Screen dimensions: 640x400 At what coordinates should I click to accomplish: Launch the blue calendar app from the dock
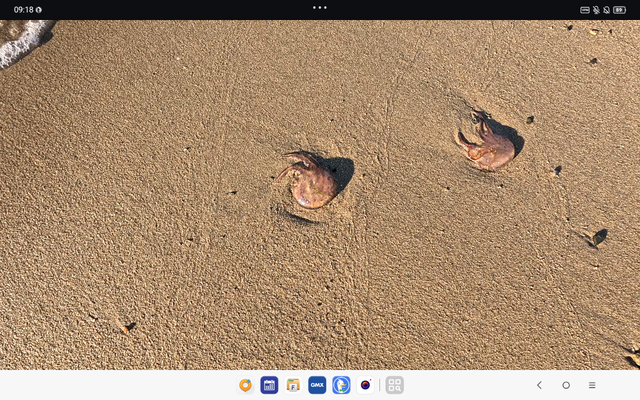269,385
